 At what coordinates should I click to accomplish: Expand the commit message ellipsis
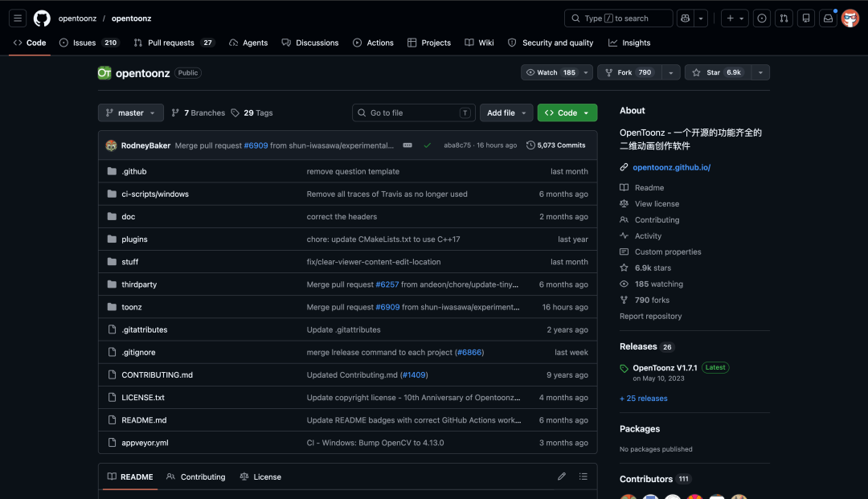point(407,145)
